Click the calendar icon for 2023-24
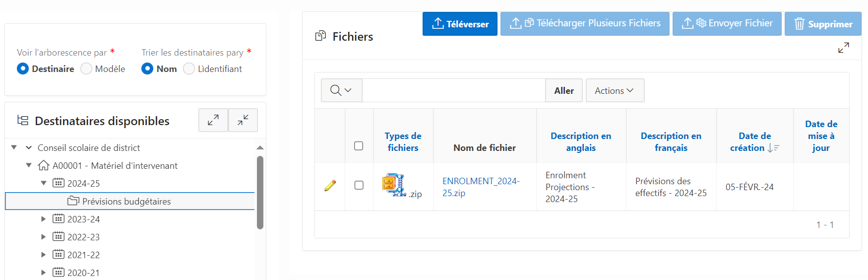The width and height of the screenshot is (868, 280). click(59, 219)
